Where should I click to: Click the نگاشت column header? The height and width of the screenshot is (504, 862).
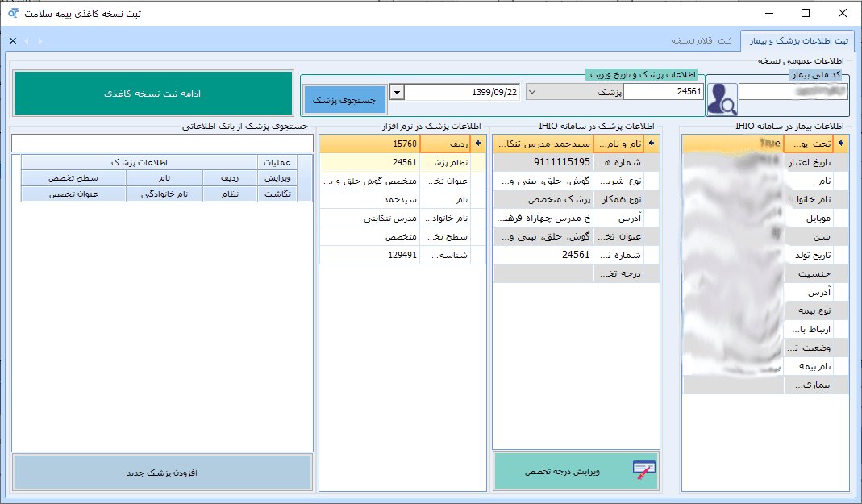click(x=277, y=194)
